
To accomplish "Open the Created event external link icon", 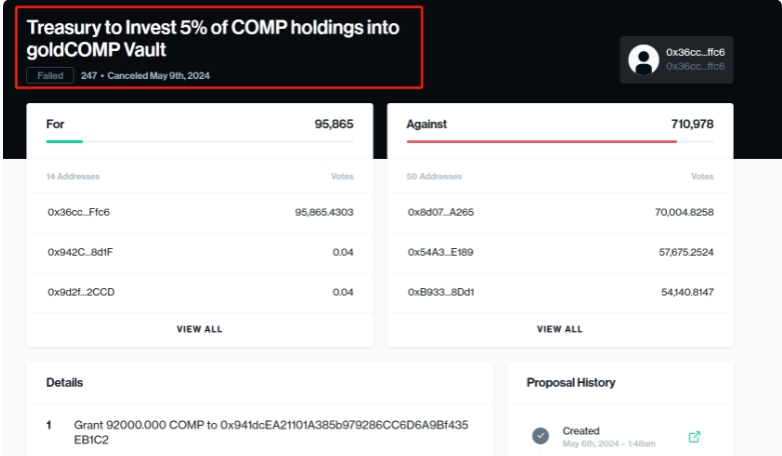I will point(694,437).
